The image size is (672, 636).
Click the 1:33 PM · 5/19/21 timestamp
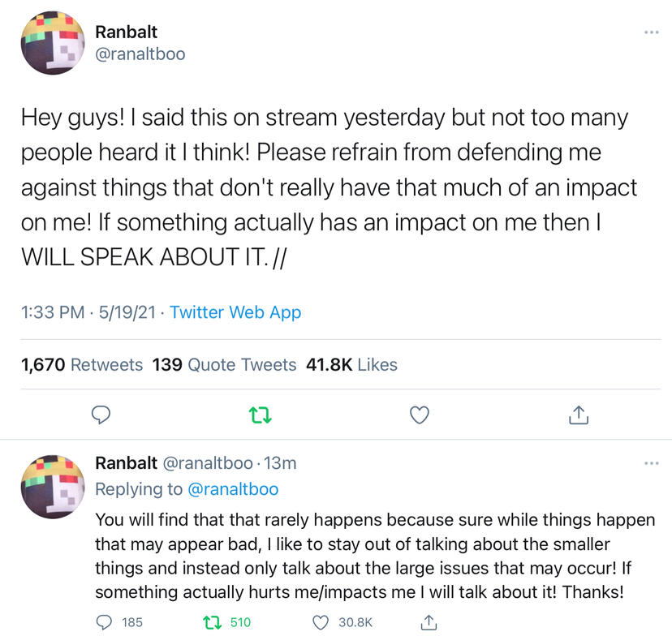coord(88,312)
